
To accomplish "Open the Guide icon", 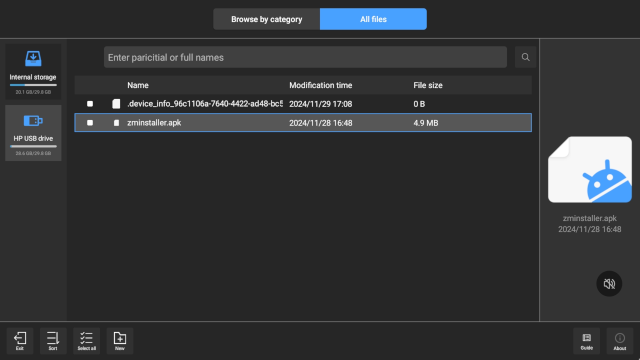I will (587, 341).
